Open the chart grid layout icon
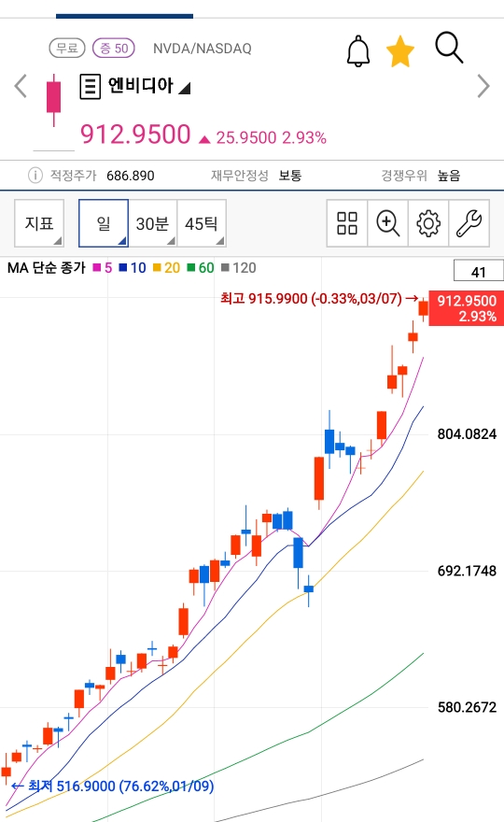Image resolution: width=504 pixels, height=822 pixels. (x=347, y=223)
